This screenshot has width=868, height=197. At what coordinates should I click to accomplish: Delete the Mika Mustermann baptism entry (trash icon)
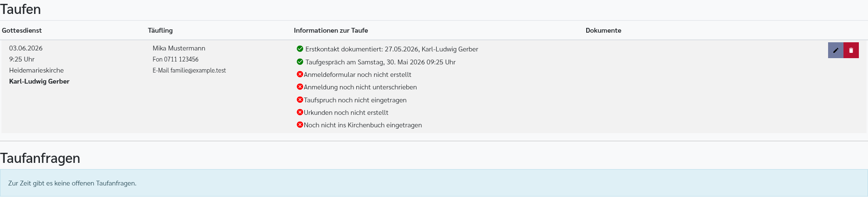[x=851, y=50]
